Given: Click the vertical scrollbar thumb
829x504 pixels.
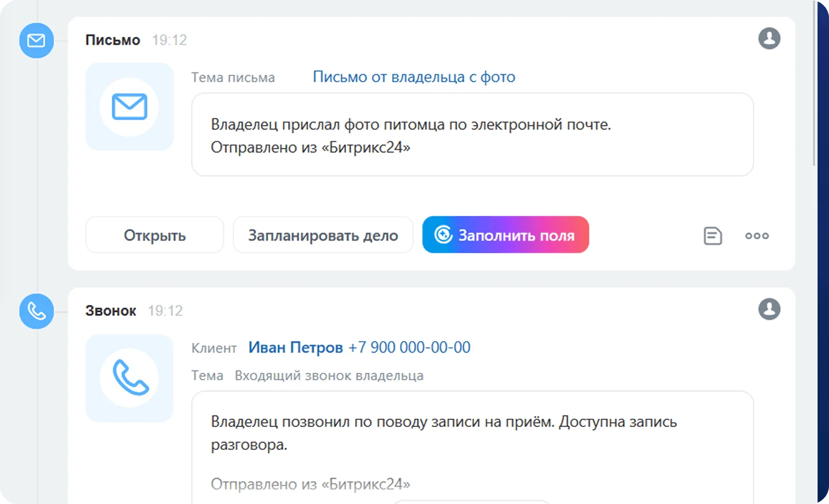Looking at the screenshot, I should coord(814,83).
